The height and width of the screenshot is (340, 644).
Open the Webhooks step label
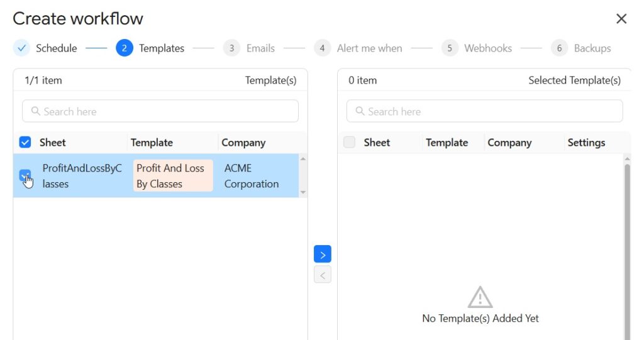pos(487,48)
